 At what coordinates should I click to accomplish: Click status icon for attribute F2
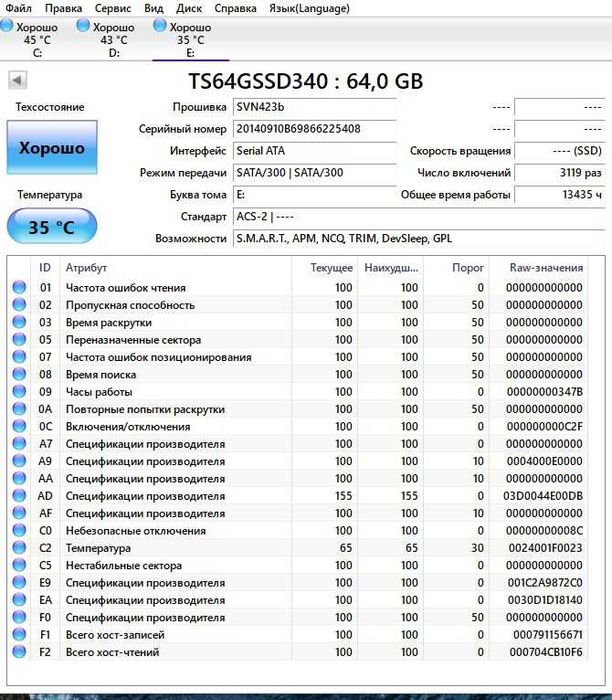point(19,652)
